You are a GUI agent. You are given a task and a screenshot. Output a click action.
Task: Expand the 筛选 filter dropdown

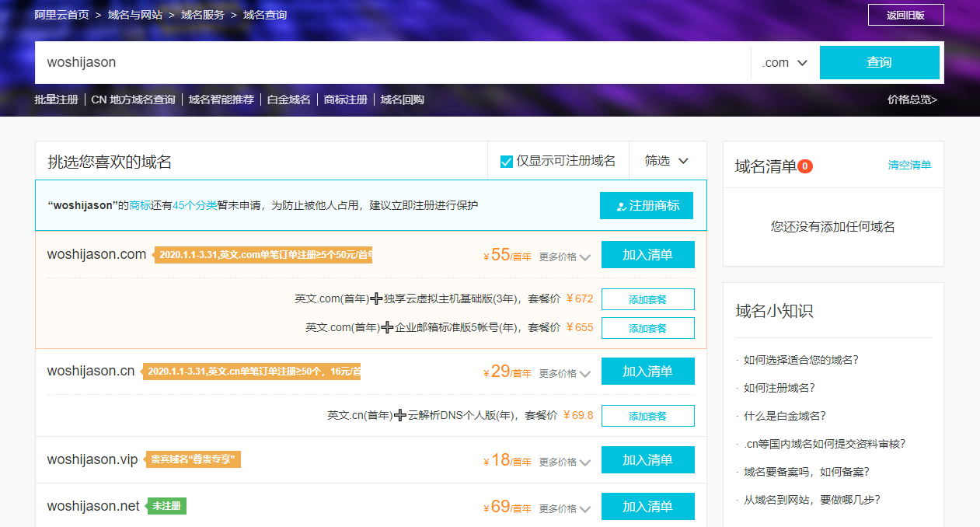pos(668,161)
